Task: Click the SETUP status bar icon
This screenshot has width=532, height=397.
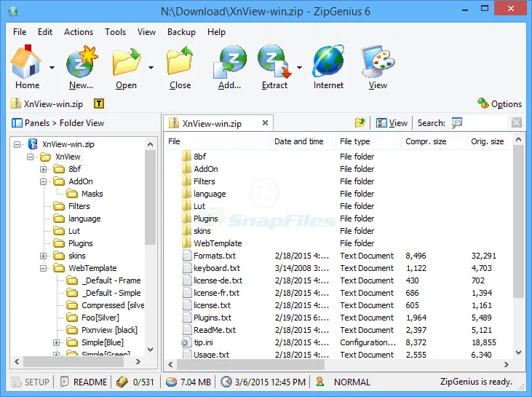Action: (17, 382)
